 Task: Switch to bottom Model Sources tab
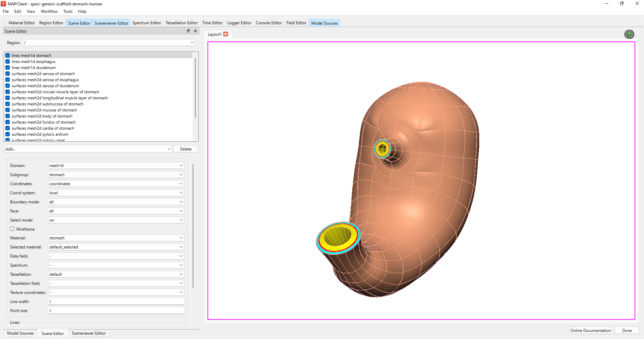20,333
